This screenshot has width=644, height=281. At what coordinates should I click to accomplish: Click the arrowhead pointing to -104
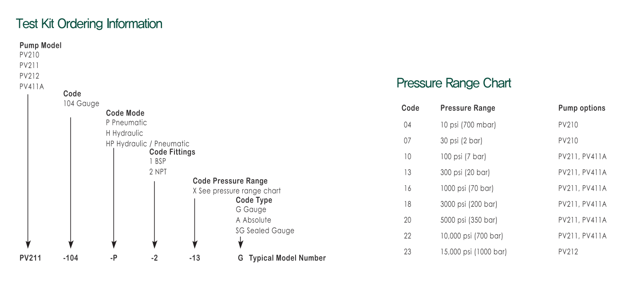[x=71, y=245]
